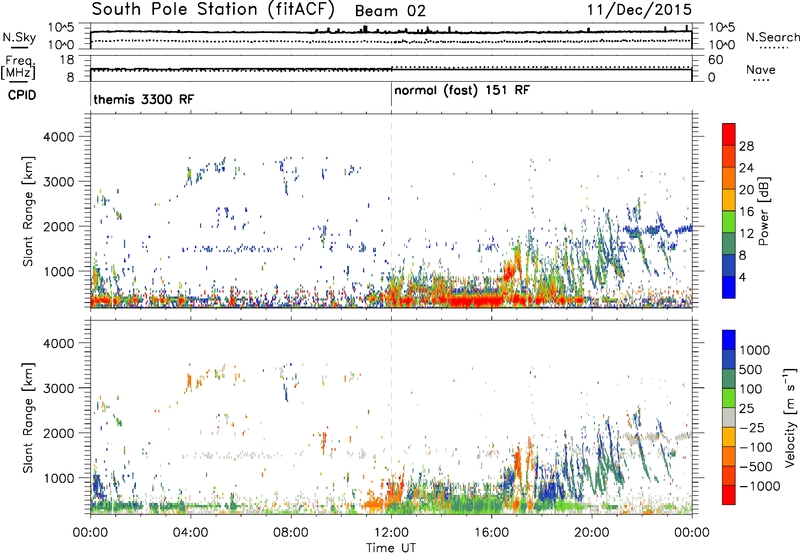Click the 'CPID' row label
The height and width of the screenshot is (554, 800).
click(21, 95)
